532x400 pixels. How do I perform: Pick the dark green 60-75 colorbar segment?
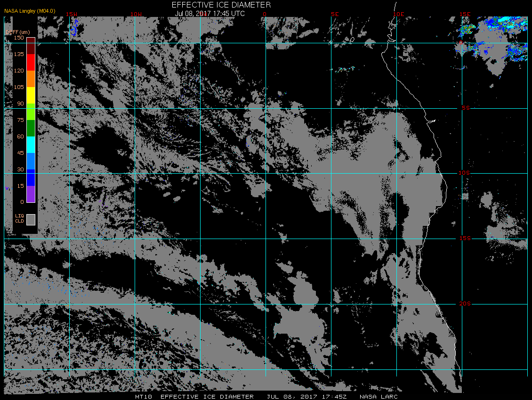click(31, 128)
